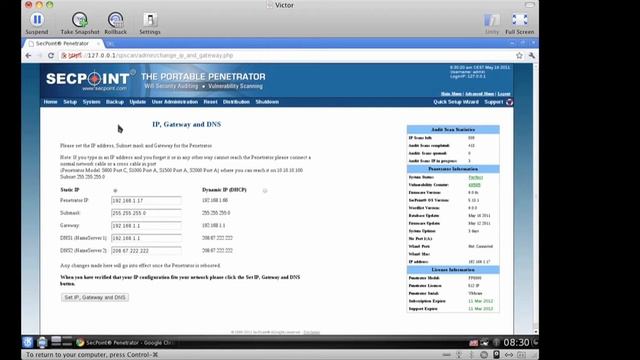Click the License Information header
The height and width of the screenshot is (360, 640).
453,270
